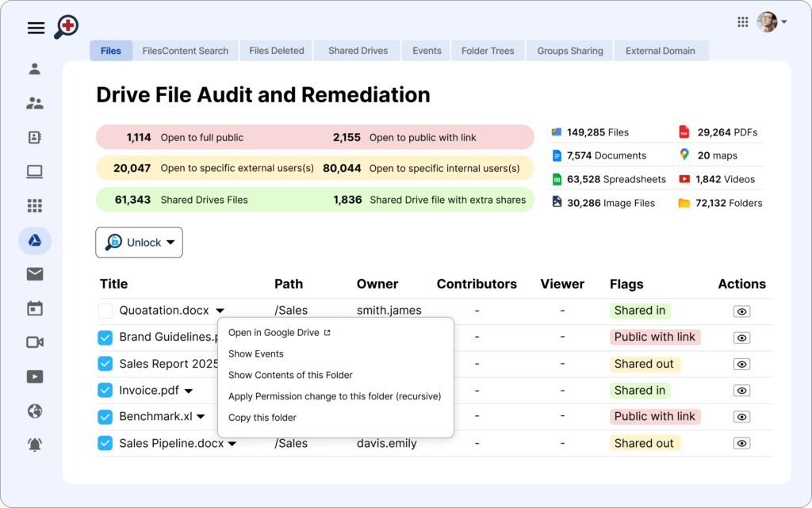Click the user profile avatar

pyautogui.click(x=767, y=21)
